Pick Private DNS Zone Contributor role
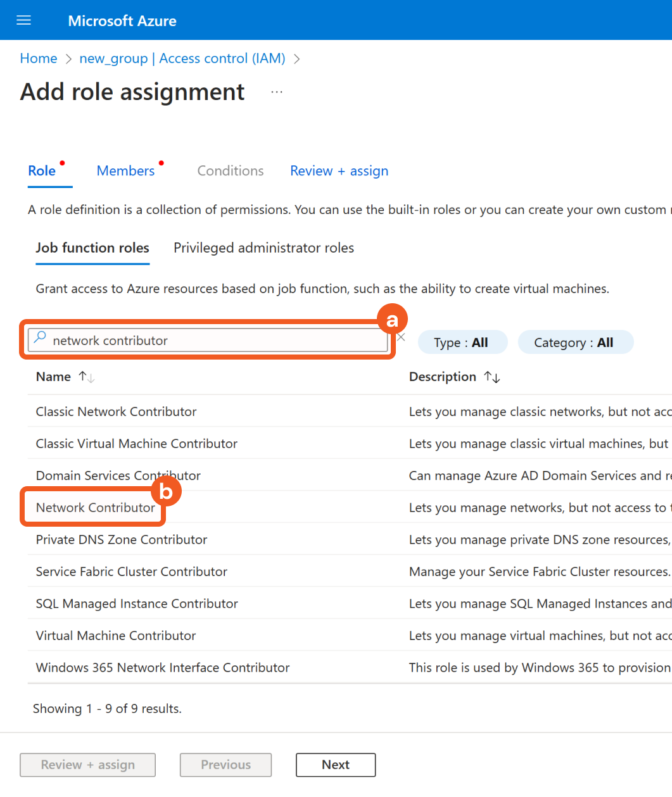Viewport: 672px width, 797px height. [x=122, y=540]
